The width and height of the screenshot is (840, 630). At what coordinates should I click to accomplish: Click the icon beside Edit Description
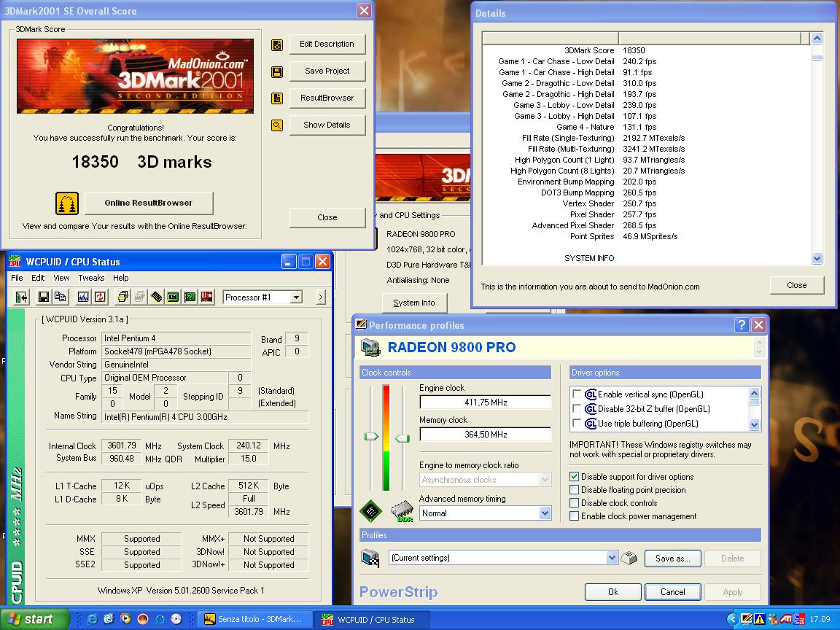point(277,45)
